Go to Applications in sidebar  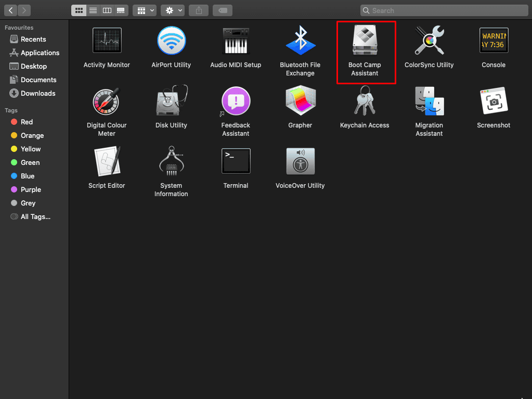pyautogui.click(x=40, y=53)
